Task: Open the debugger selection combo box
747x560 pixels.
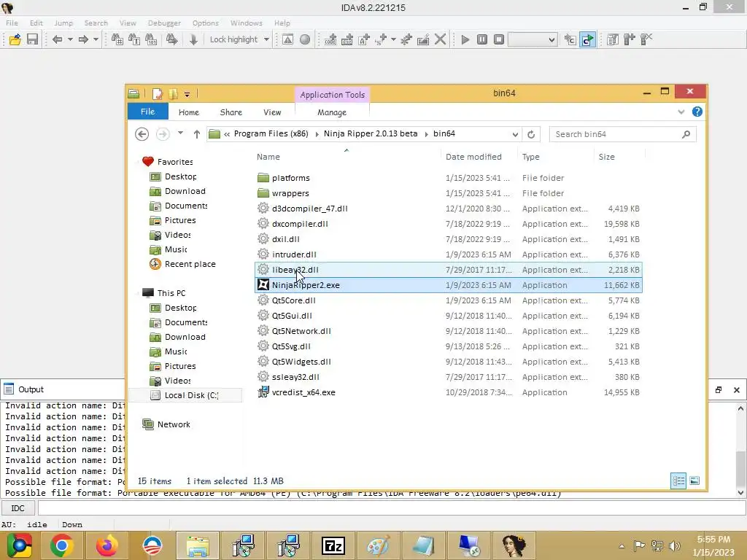Action: pos(533,39)
